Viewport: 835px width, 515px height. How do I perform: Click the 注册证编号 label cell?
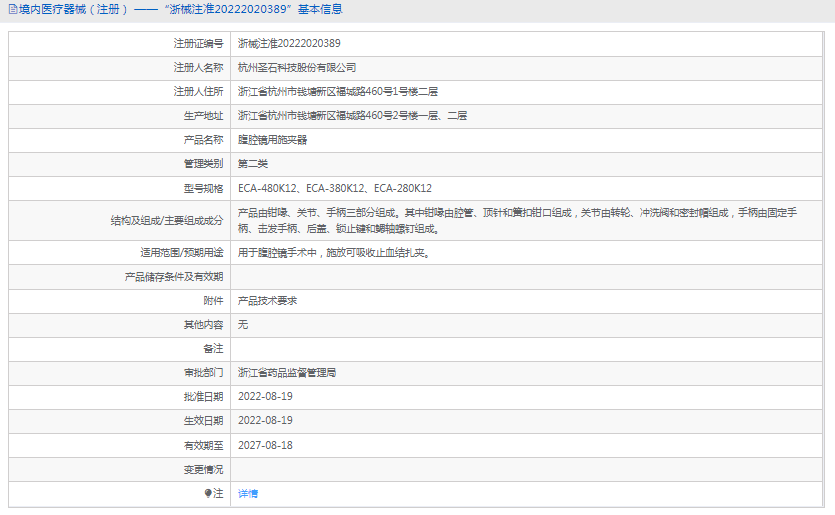(199, 44)
